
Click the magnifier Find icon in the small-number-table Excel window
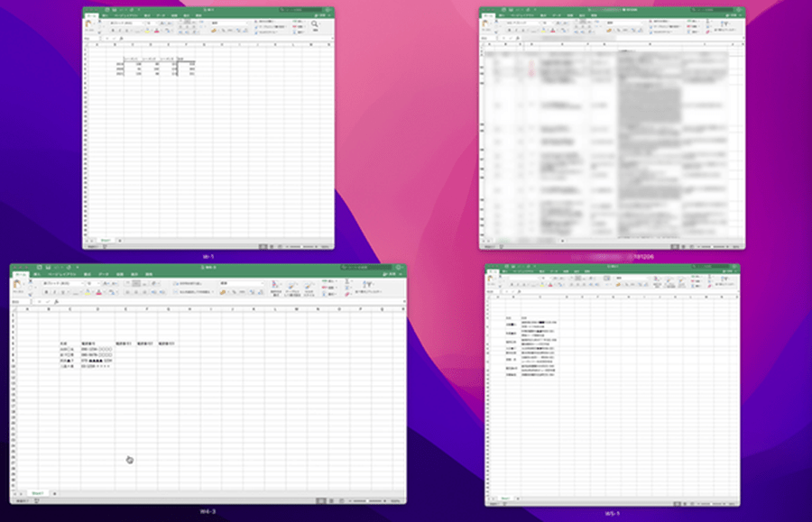[314, 23]
